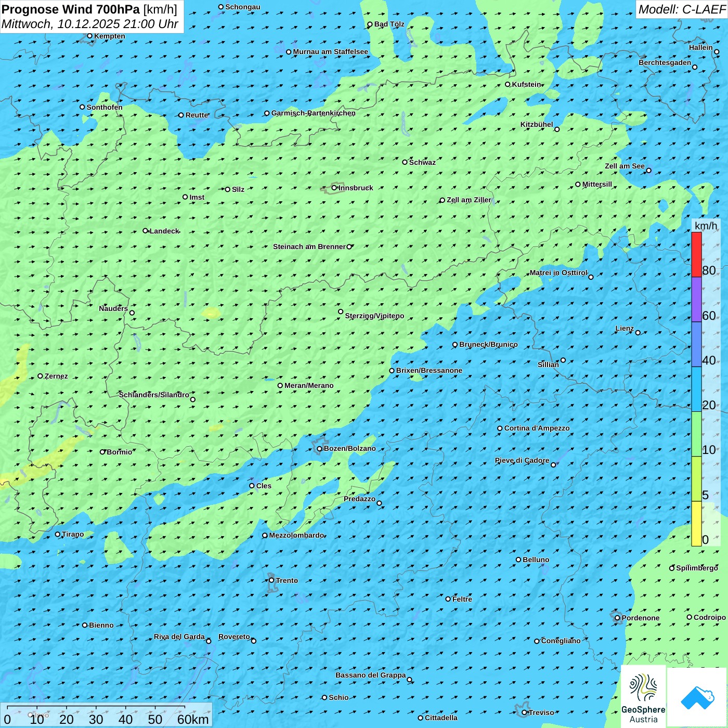The width and height of the screenshot is (728, 728).
Task: Click the Spilimbergo label
Action: pyautogui.click(x=697, y=568)
